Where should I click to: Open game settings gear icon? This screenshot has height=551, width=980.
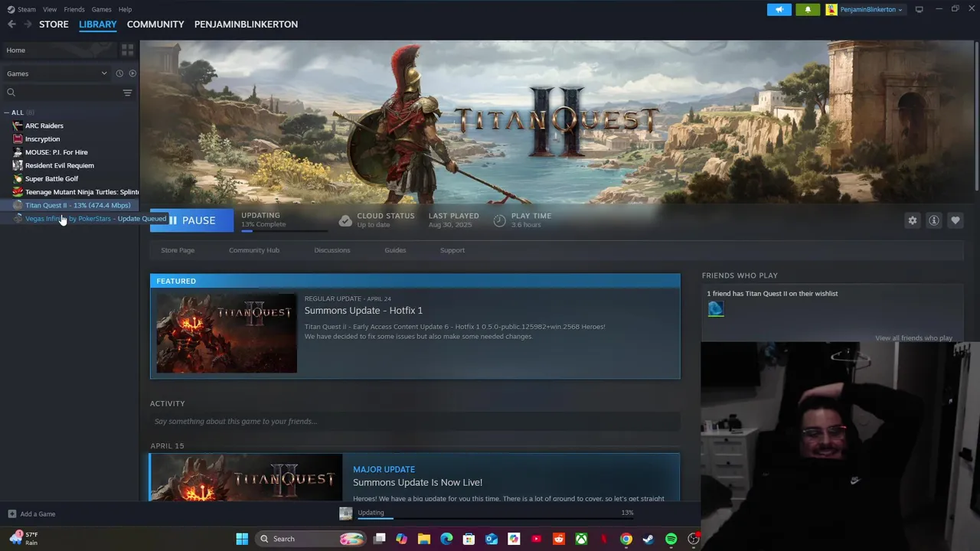tap(912, 220)
